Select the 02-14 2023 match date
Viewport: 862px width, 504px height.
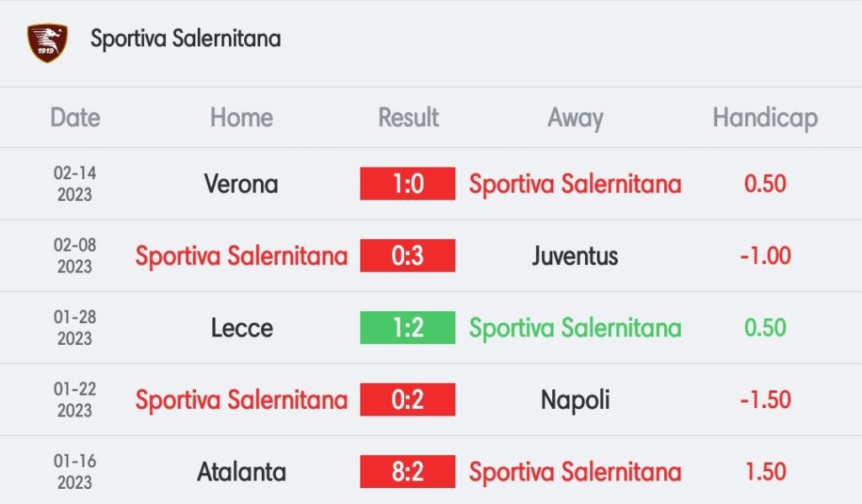(75, 183)
